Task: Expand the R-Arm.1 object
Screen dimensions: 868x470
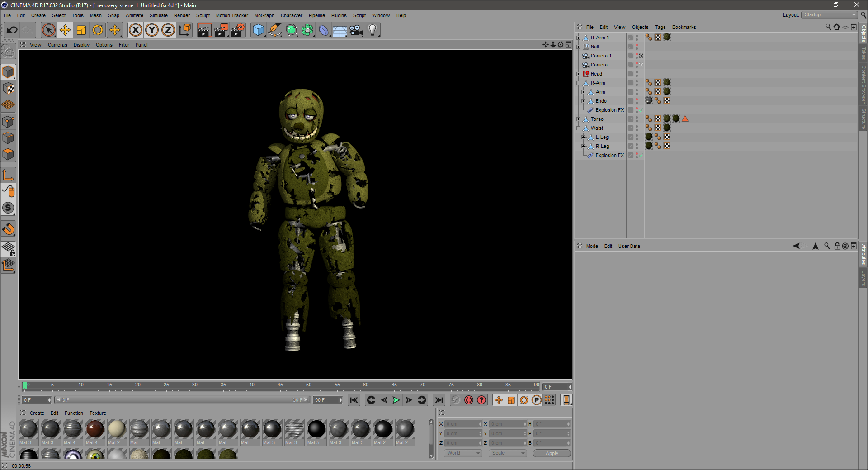Action: (578, 38)
